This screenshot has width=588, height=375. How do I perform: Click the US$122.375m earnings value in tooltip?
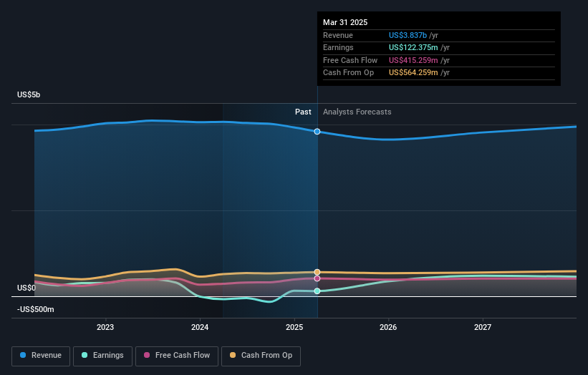pyautogui.click(x=413, y=47)
